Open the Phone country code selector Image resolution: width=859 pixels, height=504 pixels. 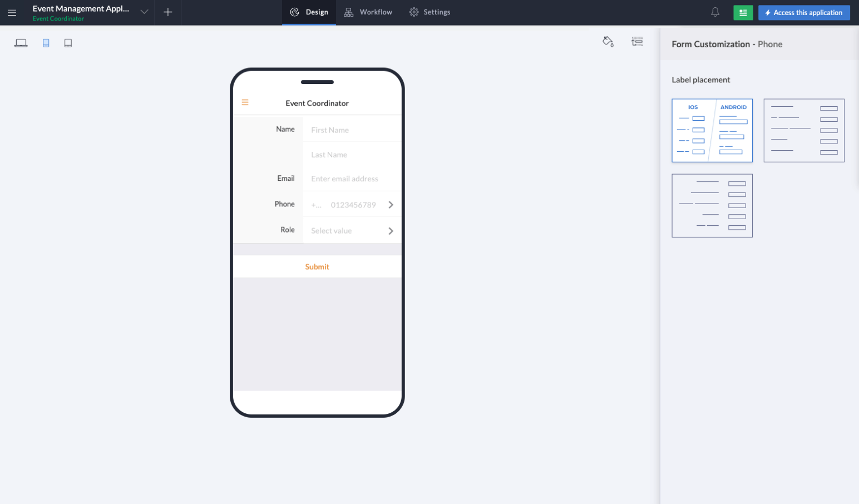click(x=316, y=205)
